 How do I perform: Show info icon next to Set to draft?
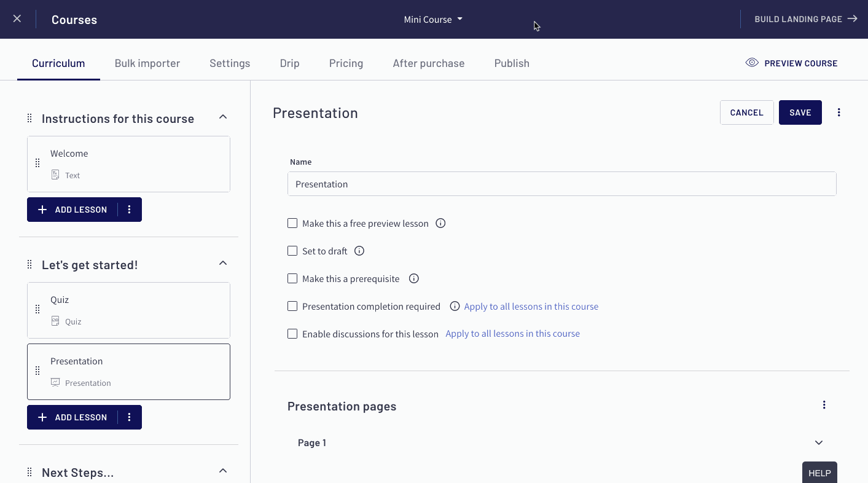pos(360,251)
